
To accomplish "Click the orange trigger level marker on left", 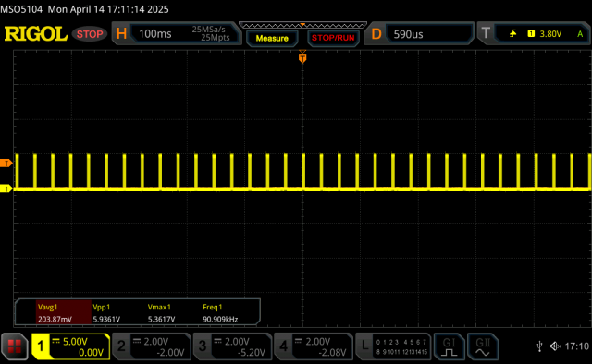I will pos(6,163).
